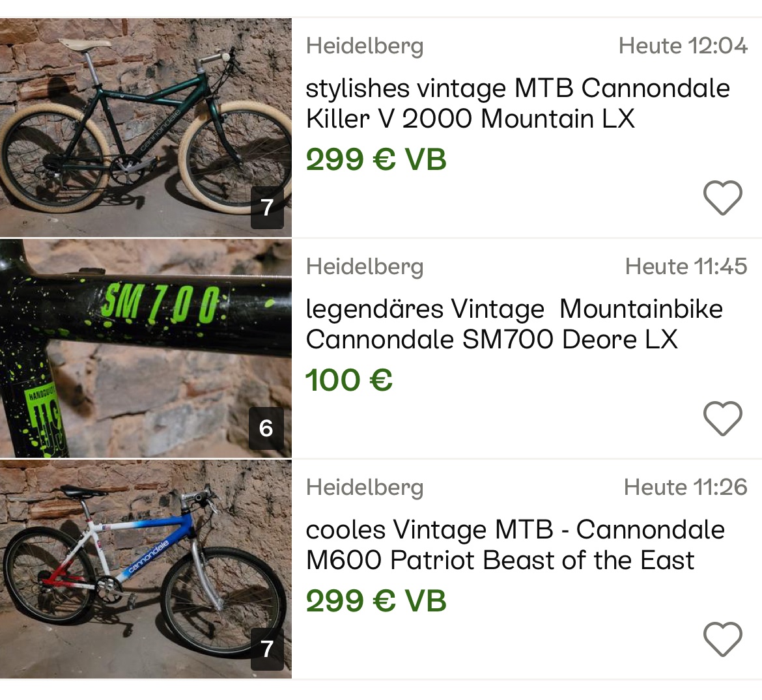The image size is (762, 700).
Task: Click the Heute 12:04 timestamp
Action: click(683, 46)
